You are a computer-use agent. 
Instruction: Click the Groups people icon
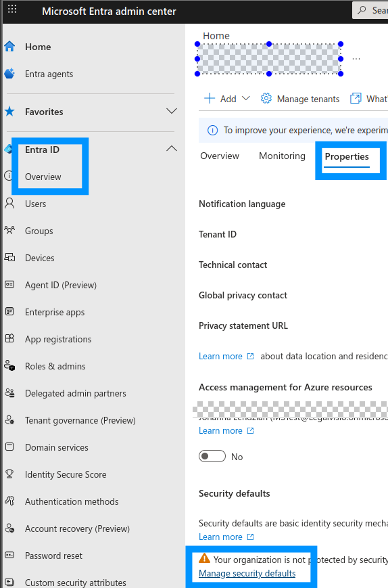click(9, 230)
